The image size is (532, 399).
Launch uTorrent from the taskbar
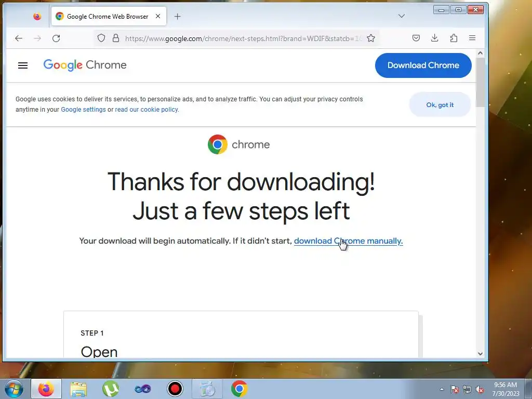click(x=111, y=389)
